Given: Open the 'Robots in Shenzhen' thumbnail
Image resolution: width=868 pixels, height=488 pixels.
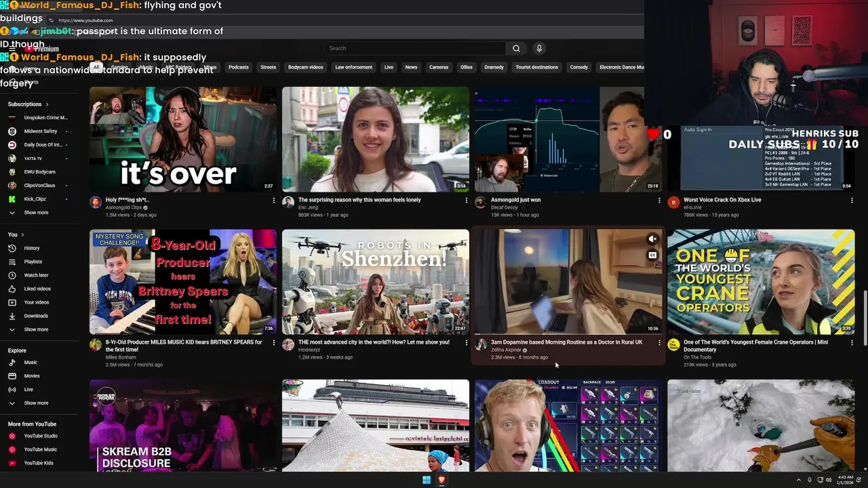Looking at the screenshot, I should click(376, 282).
